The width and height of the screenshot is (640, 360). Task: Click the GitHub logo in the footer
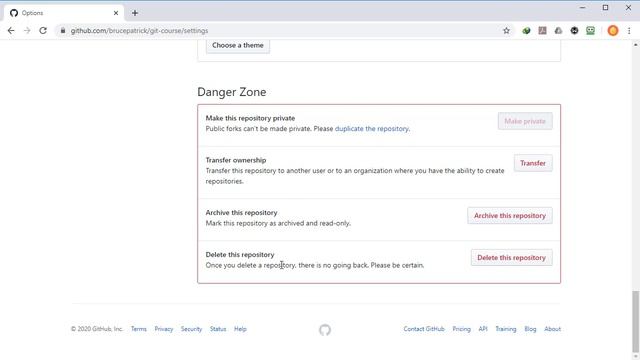325,330
